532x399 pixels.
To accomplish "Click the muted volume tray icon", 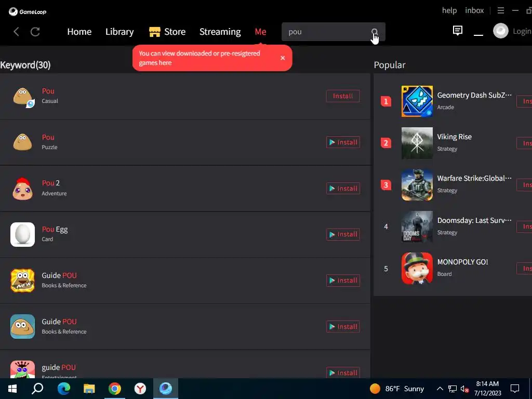I will [464, 389].
